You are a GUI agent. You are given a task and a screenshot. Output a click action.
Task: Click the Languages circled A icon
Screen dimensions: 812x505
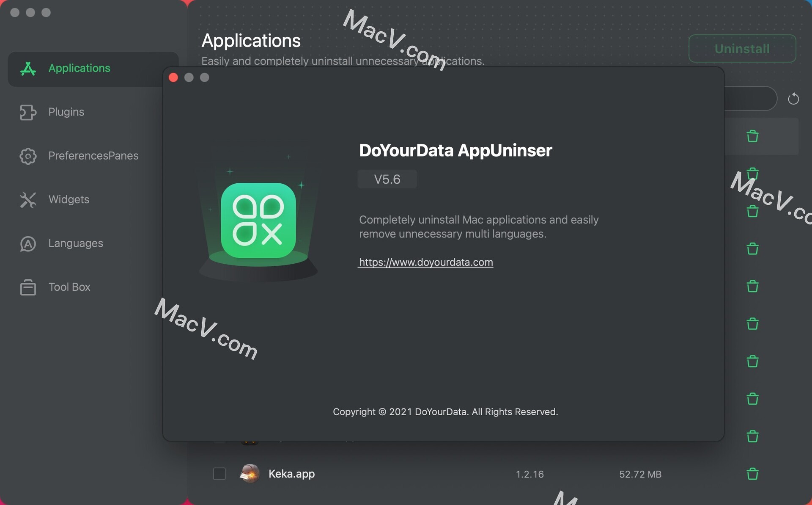[x=28, y=244]
